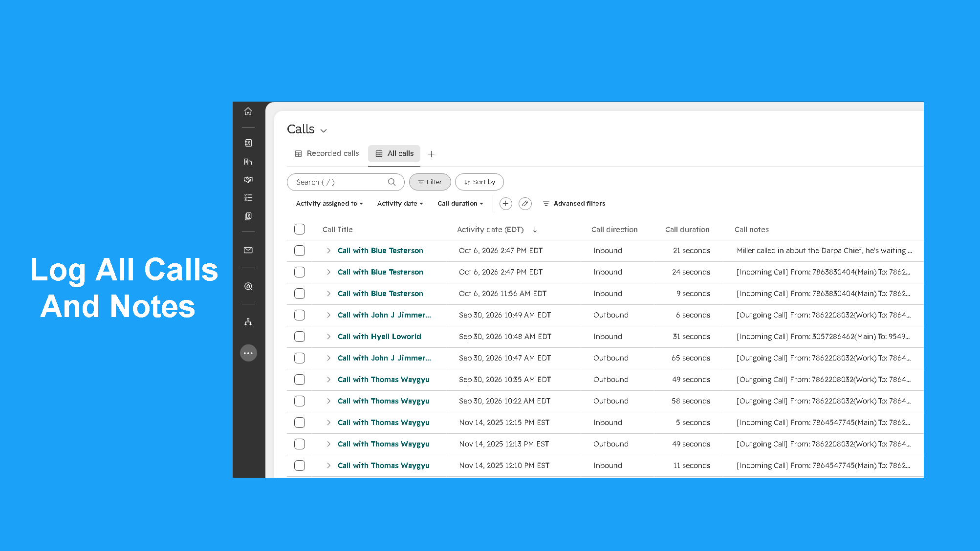Click the Call duration column header
Screen dimensions: 980x551
click(x=687, y=230)
